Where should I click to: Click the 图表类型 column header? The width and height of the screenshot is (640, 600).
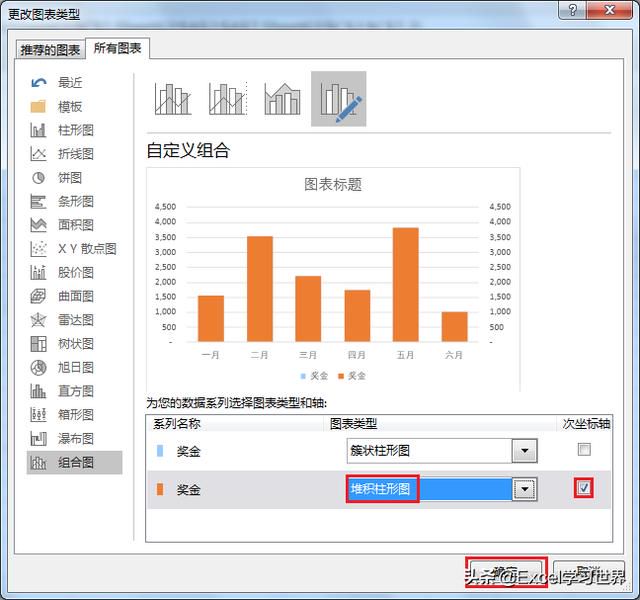tap(353, 424)
